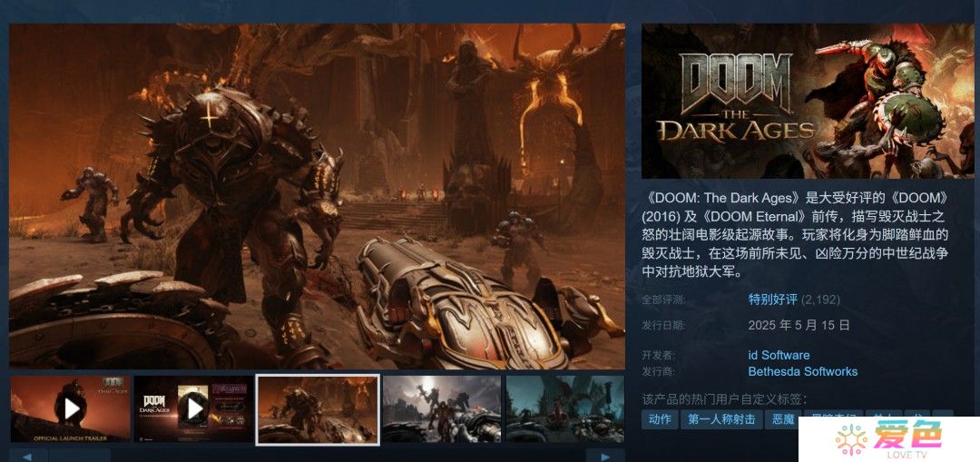Click the left arrow of thumbnail strip

coord(28,456)
